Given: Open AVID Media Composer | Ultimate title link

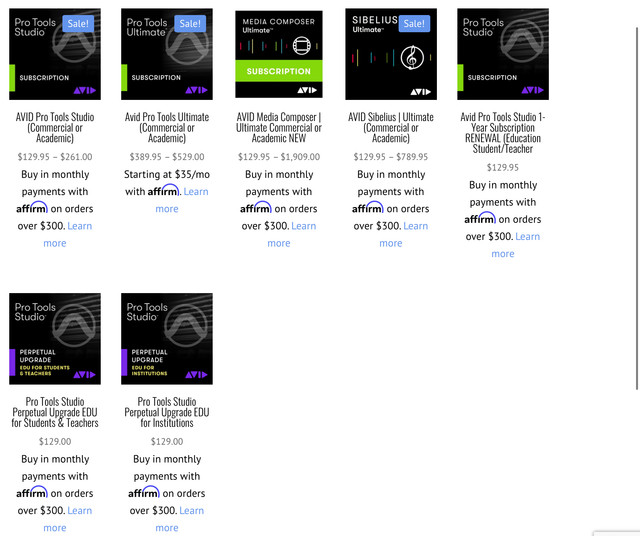Looking at the screenshot, I should 279,128.
